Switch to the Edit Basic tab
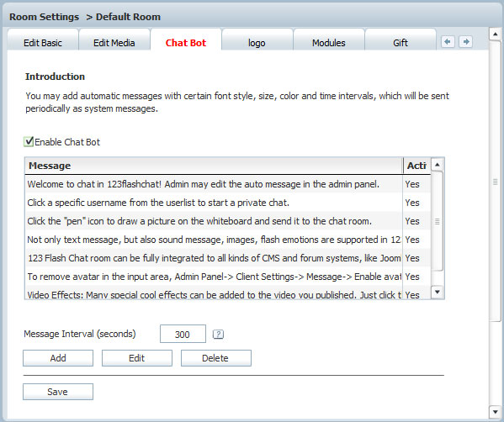This screenshot has height=422, width=504. (43, 43)
